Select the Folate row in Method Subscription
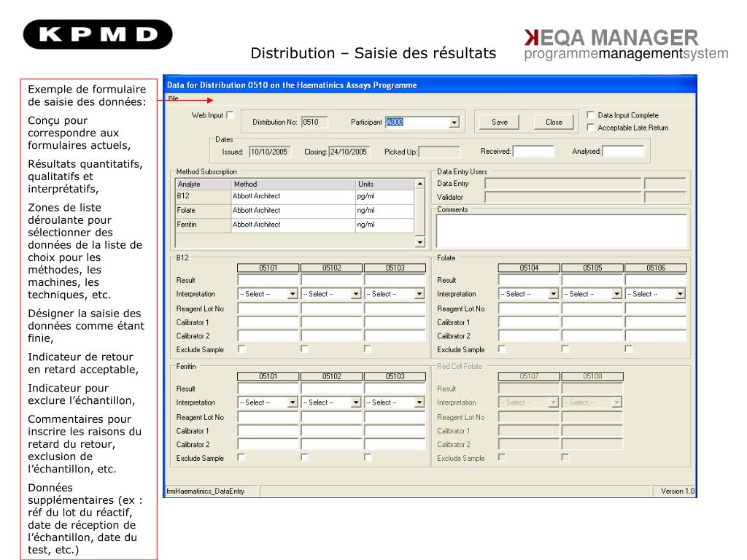 point(295,211)
